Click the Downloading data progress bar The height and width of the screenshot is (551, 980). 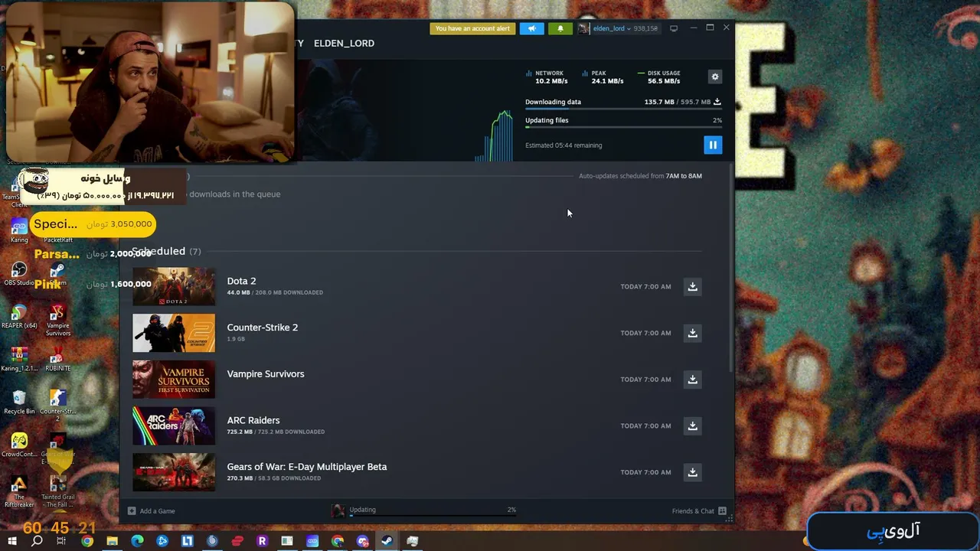click(x=623, y=109)
